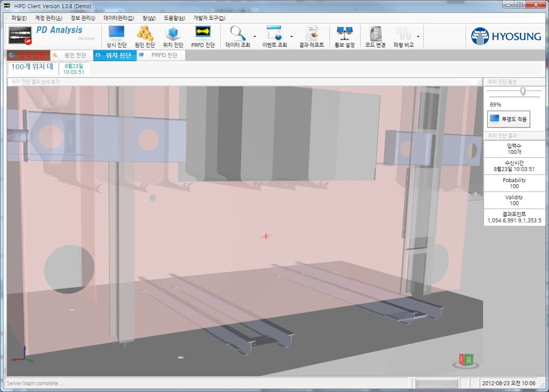Viewport: 549px width, 392px height.
Task: Select the 위치 진단 tab
Action: tap(115, 55)
